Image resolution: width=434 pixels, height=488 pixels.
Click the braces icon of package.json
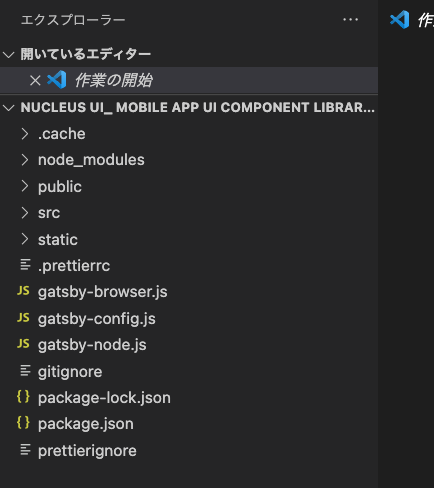coord(23,423)
